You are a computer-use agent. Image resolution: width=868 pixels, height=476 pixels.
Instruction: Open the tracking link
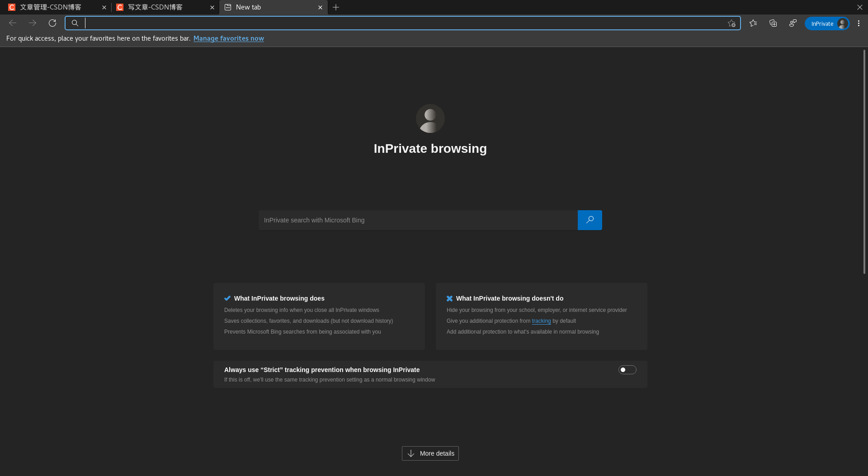(541, 321)
